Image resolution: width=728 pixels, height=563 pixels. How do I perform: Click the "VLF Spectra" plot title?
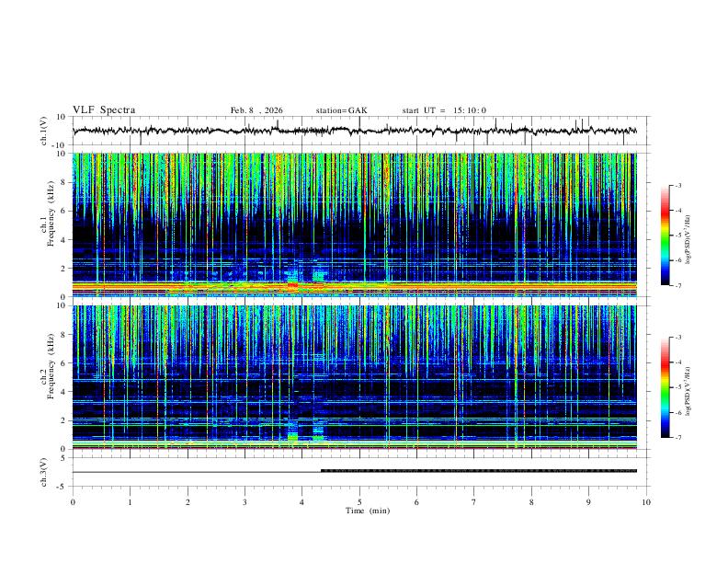[104, 110]
